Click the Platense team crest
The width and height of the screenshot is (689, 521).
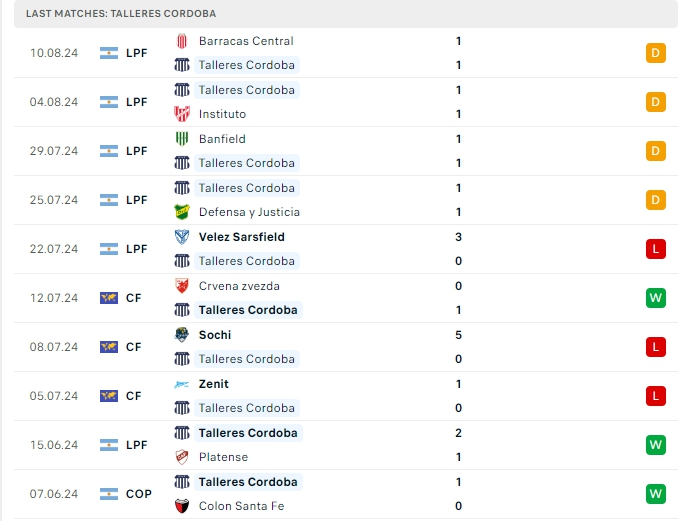[x=182, y=457]
